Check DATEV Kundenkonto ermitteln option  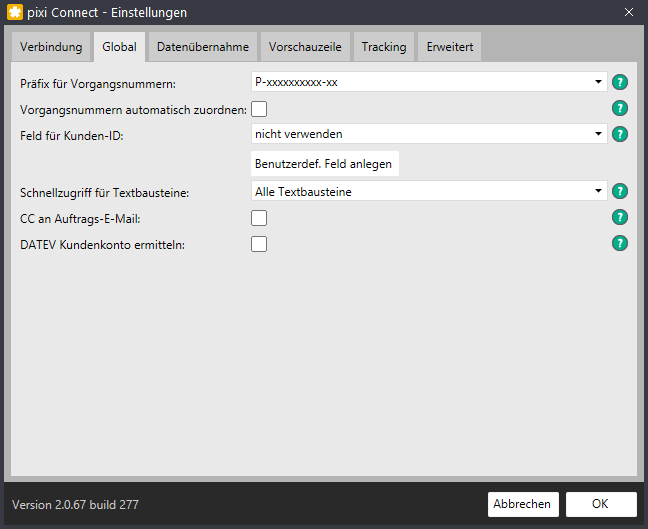coord(259,244)
